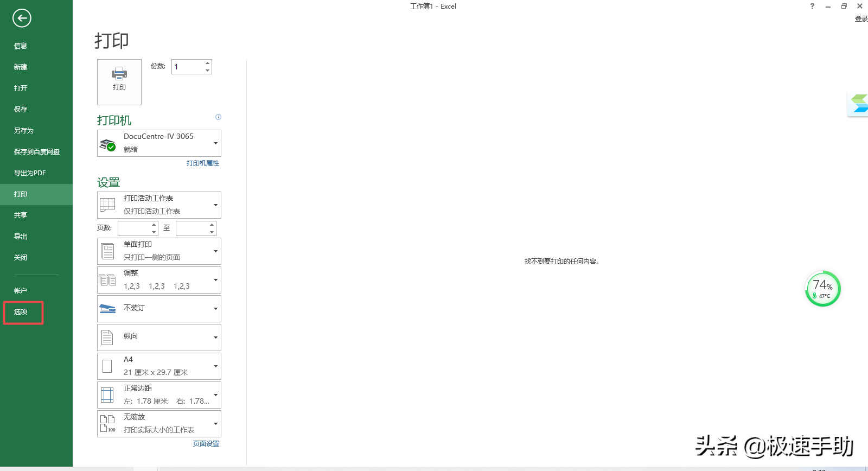This screenshot has width=868, height=471.
Task: Decrease the ending page number after 至
Action: point(212,232)
